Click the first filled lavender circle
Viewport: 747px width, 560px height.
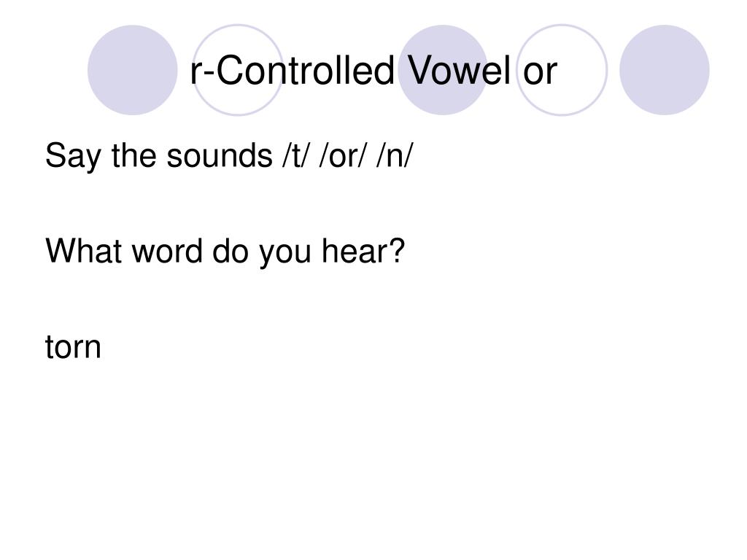coord(133,70)
